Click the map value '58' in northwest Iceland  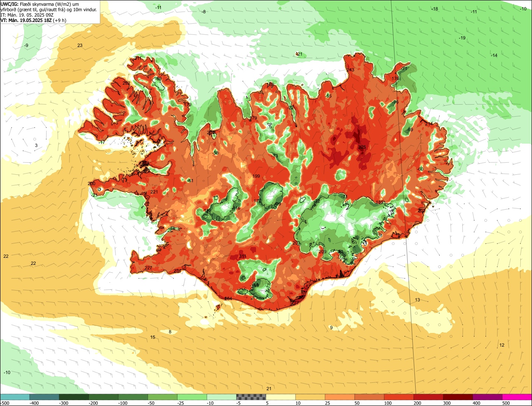click(x=216, y=153)
